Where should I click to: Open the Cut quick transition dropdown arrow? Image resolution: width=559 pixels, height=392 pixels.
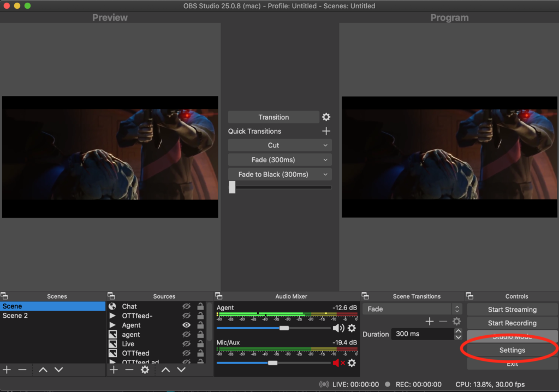pyautogui.click(x=325, y=145)
